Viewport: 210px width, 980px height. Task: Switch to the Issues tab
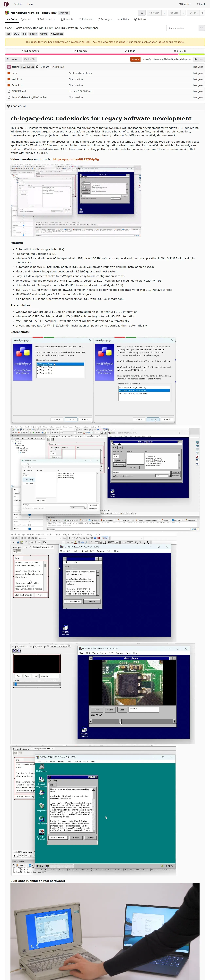[26, 19]
